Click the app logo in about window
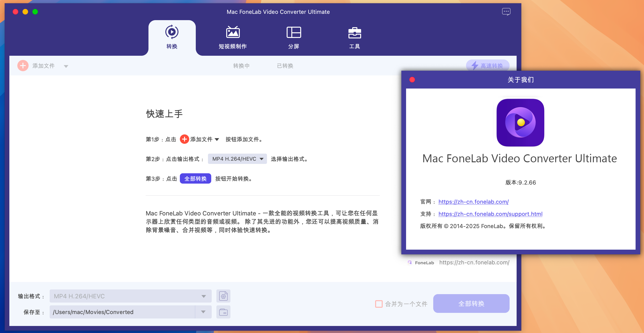The image size is (644, 333). pos(520,122)
